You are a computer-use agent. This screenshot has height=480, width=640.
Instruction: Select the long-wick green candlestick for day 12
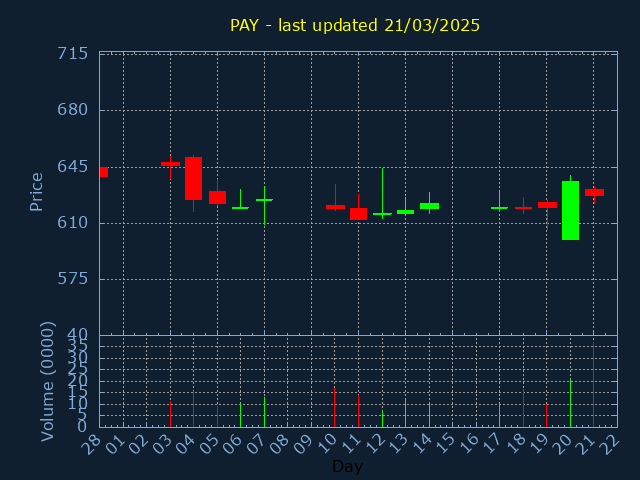pos(382,213)
